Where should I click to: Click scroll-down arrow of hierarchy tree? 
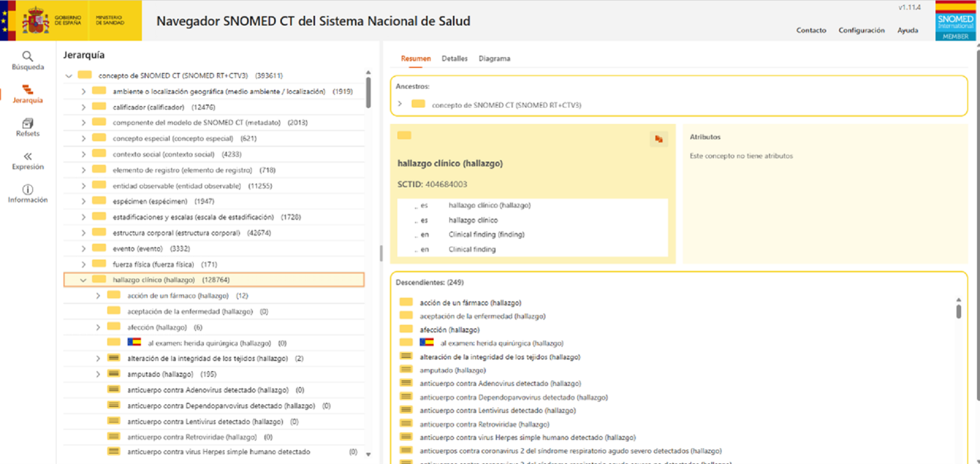[x=368, y=454]
